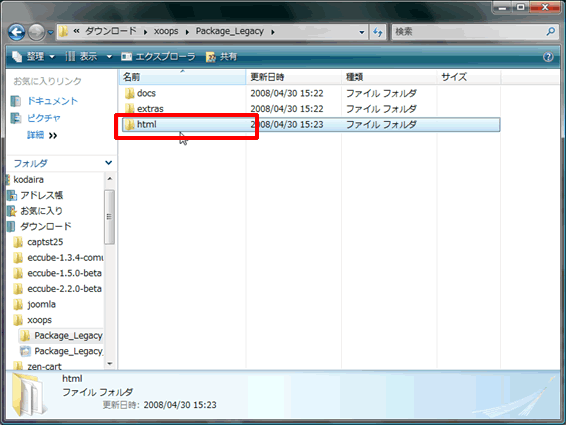566x425 pixels.
Task: Click the Forward navigation arrow button
Action: pos(36,32)
